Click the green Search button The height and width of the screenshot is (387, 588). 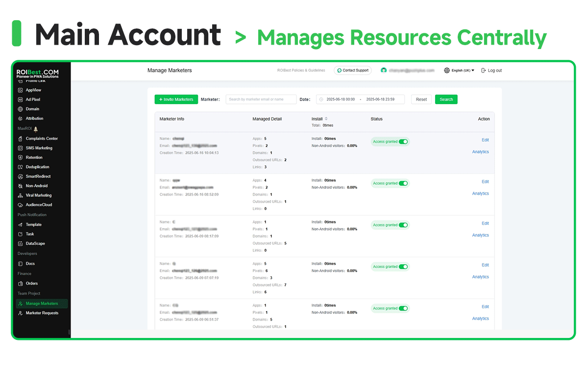pos(446,100)
